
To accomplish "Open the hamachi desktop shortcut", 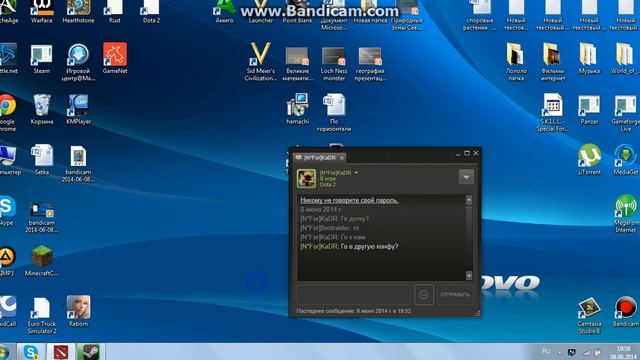I will point(298,109).
